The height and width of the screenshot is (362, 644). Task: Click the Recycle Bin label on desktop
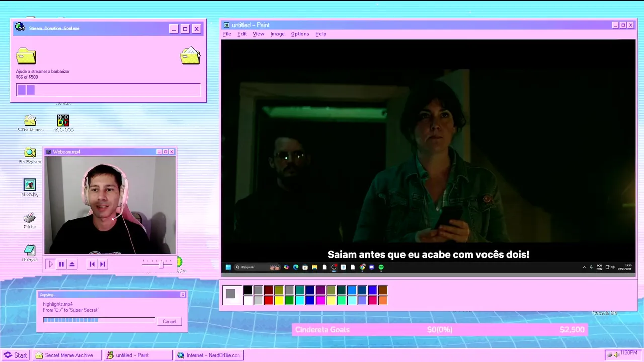(x=604, y=313)
